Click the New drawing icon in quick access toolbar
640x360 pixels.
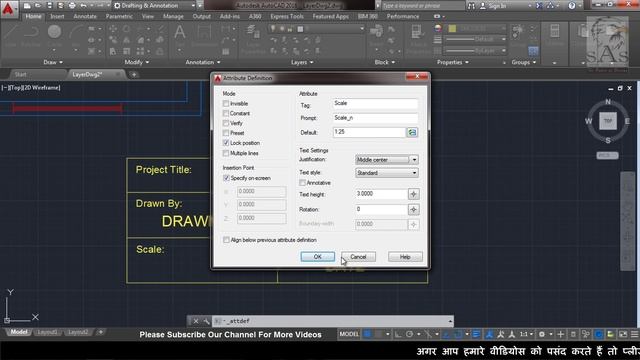27,6
